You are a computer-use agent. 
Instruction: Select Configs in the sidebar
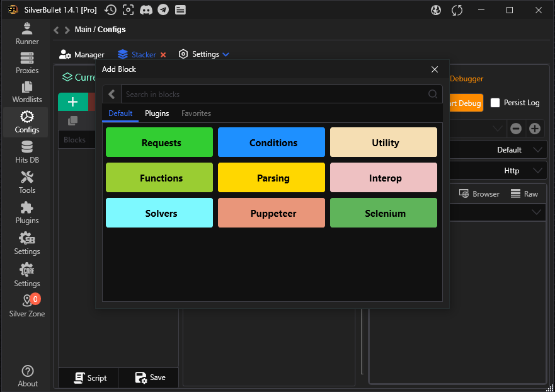click(x=27, y=122)
